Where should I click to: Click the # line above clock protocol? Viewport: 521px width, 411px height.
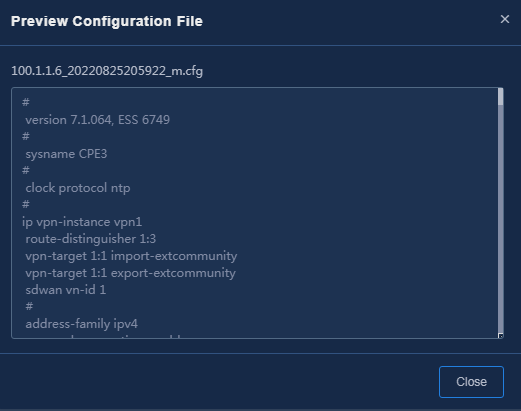tap(26, 170)
